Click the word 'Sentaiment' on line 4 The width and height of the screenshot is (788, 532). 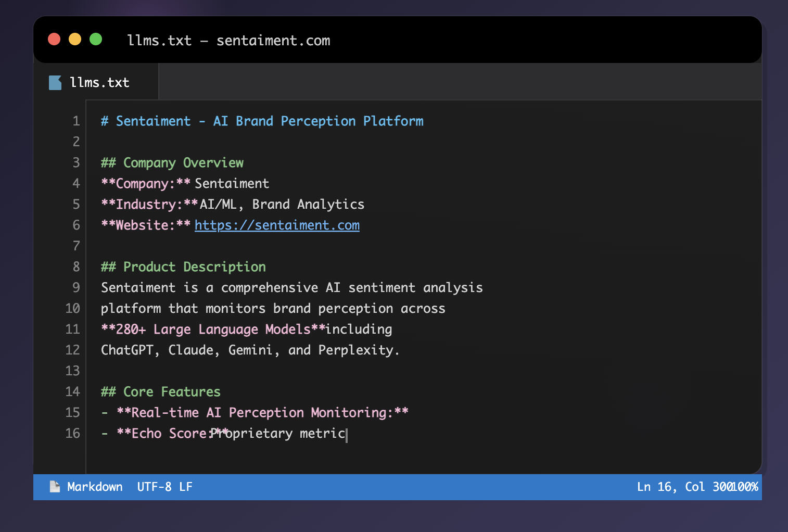pos(232,184)
